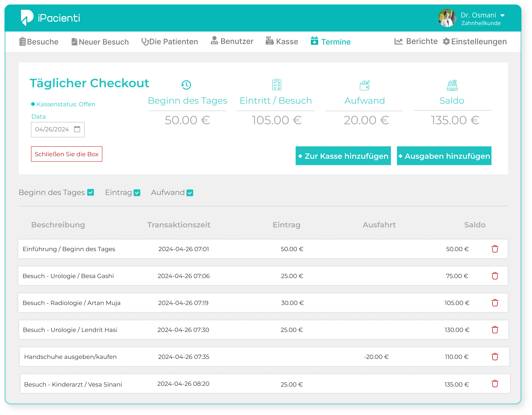
Task: Uncheck the Beginn des Tages filter checkbox
Action: coord(91,192)
